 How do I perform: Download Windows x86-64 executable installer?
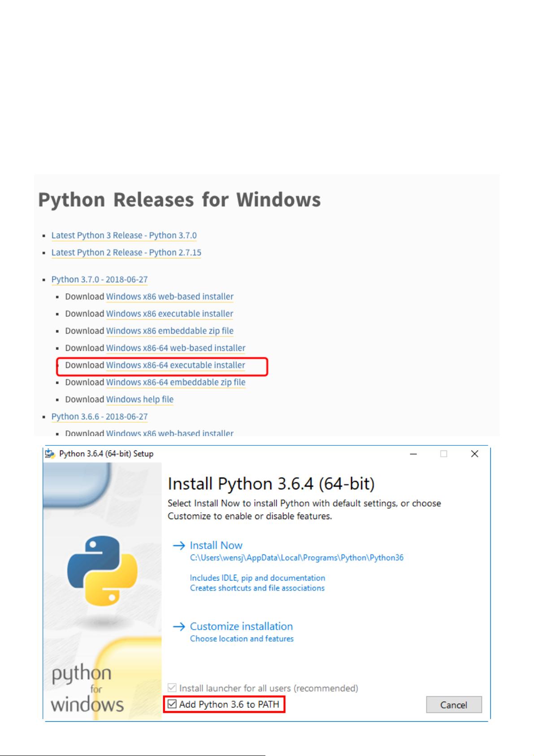(175, 365)
